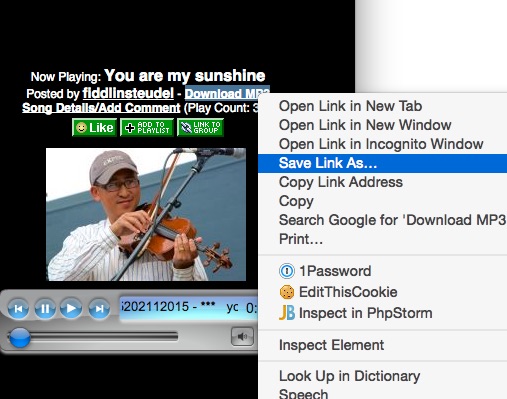Click the violinist photo thumbnail
The image size is (507, 399).
pyautogui.click(x=146, y=214)
